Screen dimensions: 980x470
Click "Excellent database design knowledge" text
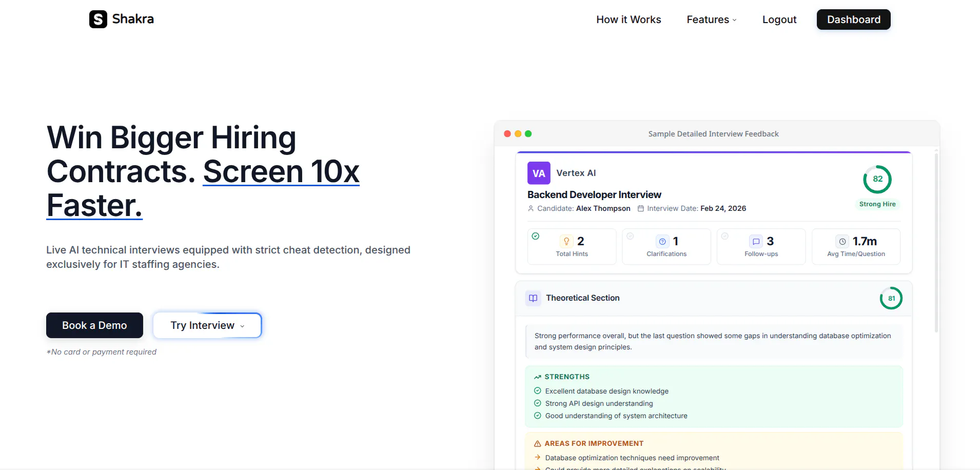607,391
